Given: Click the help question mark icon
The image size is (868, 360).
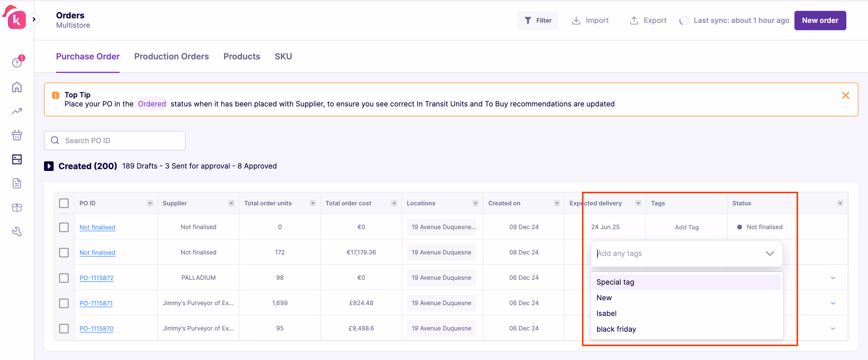Looking at the screenshot, I should 17,63.
